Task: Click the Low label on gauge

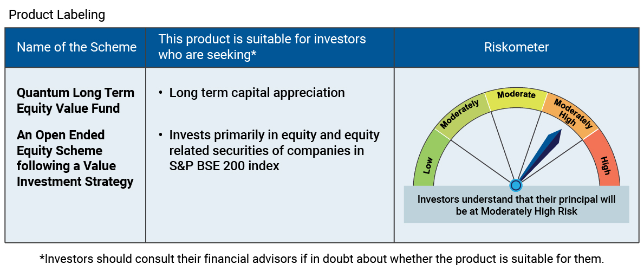Action: click(428, 165)
